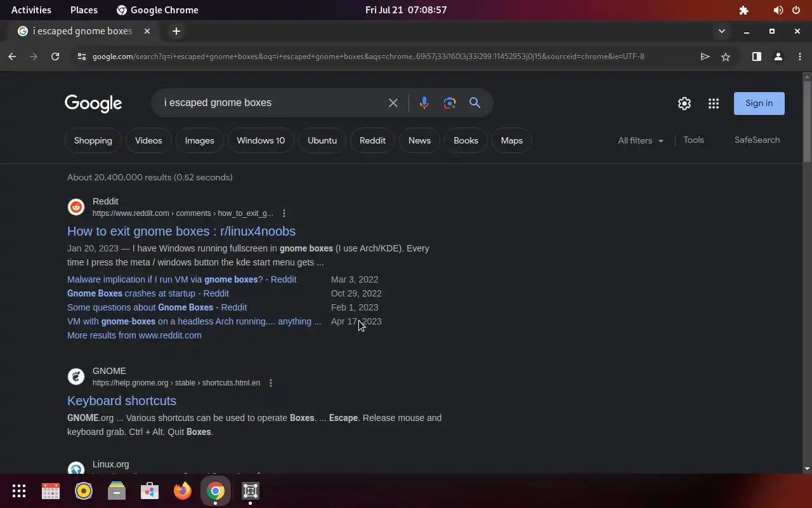The image size is (812, 508).
Task: Open the 'Keyboard shortcuts' GNOME result
Action: click(x=122, y=401)
